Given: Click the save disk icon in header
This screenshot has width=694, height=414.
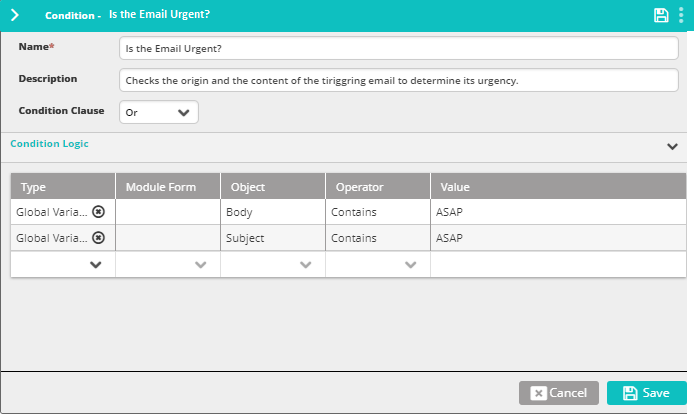Looking at the screenshot, I should 661,15.
